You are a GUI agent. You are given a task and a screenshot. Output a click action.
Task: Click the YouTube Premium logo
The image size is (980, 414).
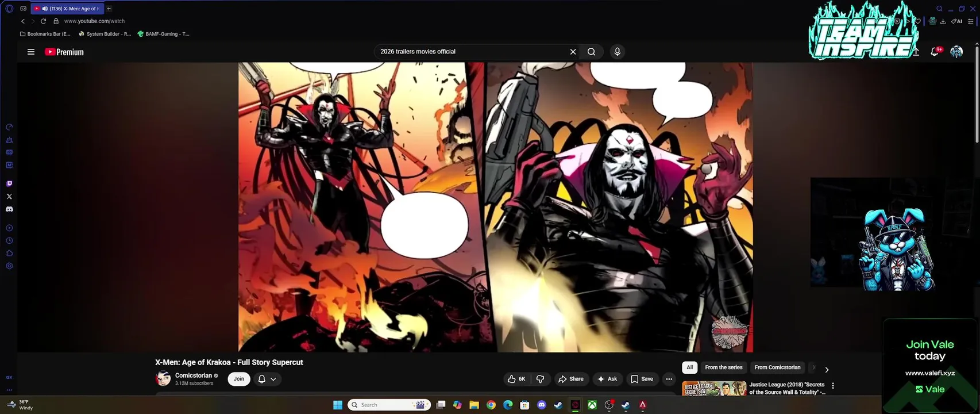[x=64, y=52]
